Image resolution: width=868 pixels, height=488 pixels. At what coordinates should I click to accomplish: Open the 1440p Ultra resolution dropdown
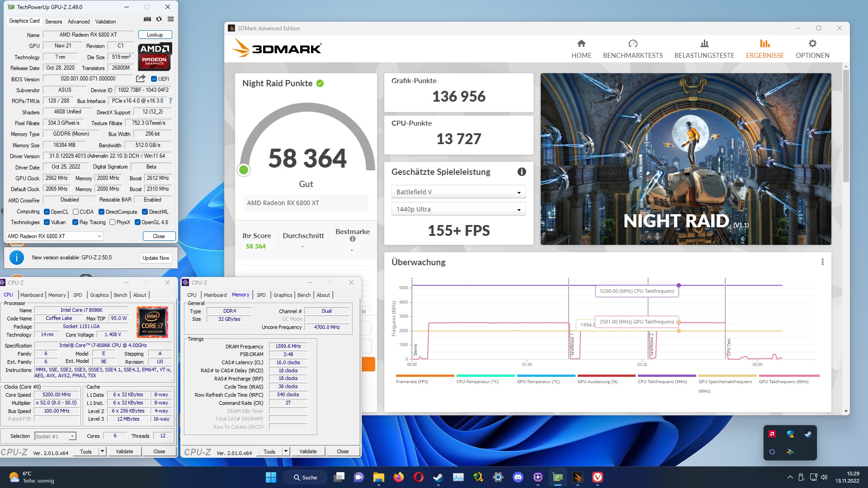pyautogui.click(x=458, y=209)
